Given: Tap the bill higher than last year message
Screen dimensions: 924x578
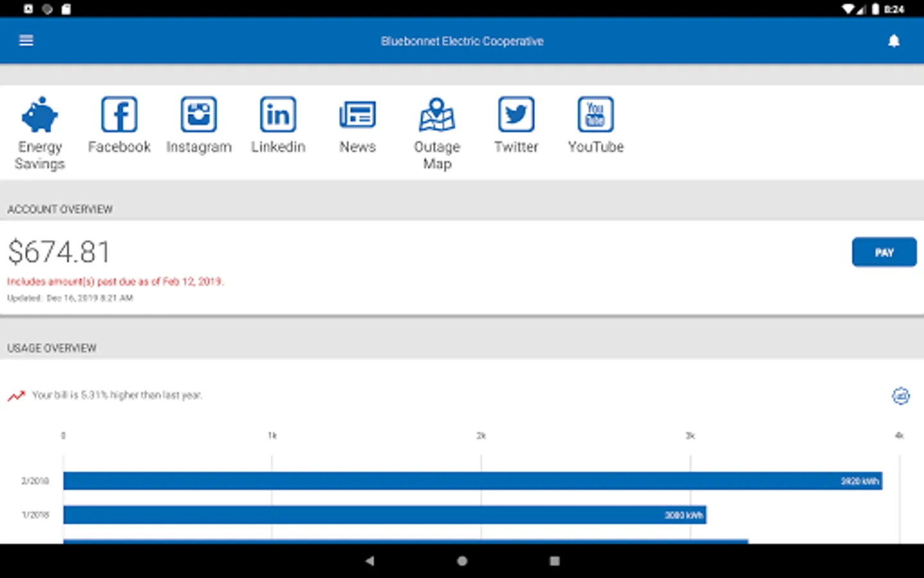Looking at the screenshot, I should [x=117, y=395].
